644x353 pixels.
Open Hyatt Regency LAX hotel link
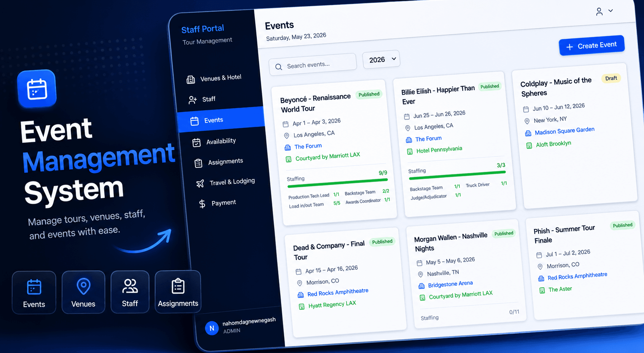332,304
